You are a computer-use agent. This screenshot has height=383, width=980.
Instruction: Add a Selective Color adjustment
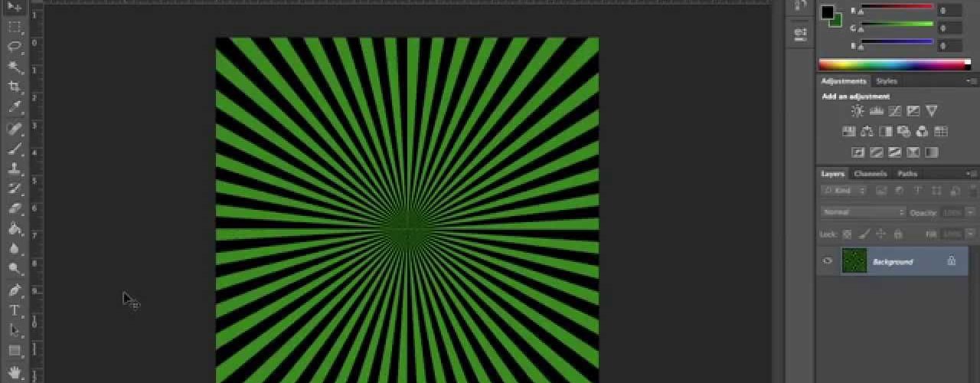click(x=913, y=152)
